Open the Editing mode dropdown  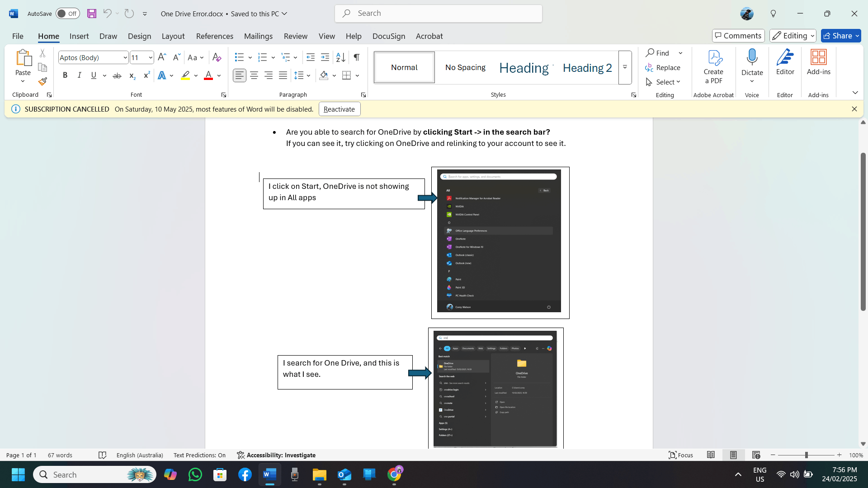pos(793,36)
